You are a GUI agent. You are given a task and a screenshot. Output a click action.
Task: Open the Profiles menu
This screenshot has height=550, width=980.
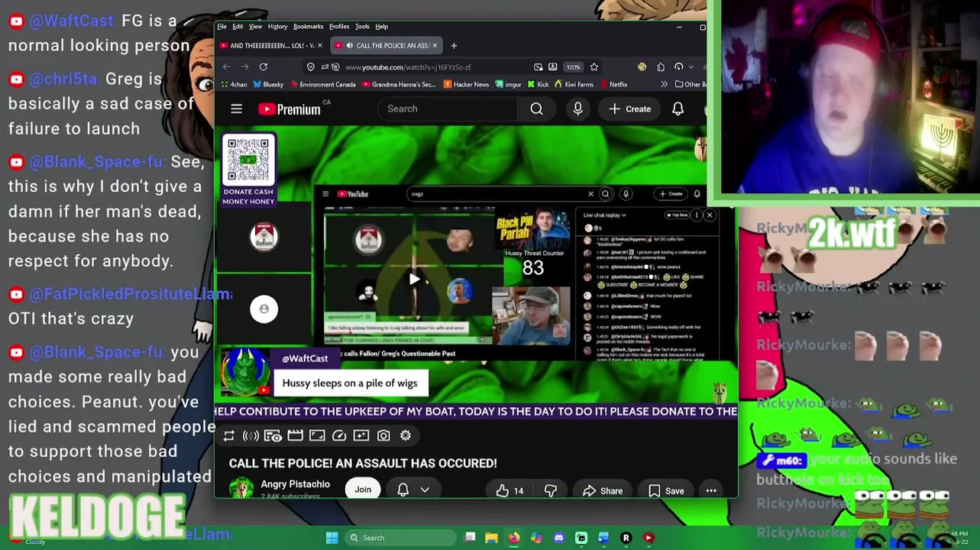(x=339, y=27)
